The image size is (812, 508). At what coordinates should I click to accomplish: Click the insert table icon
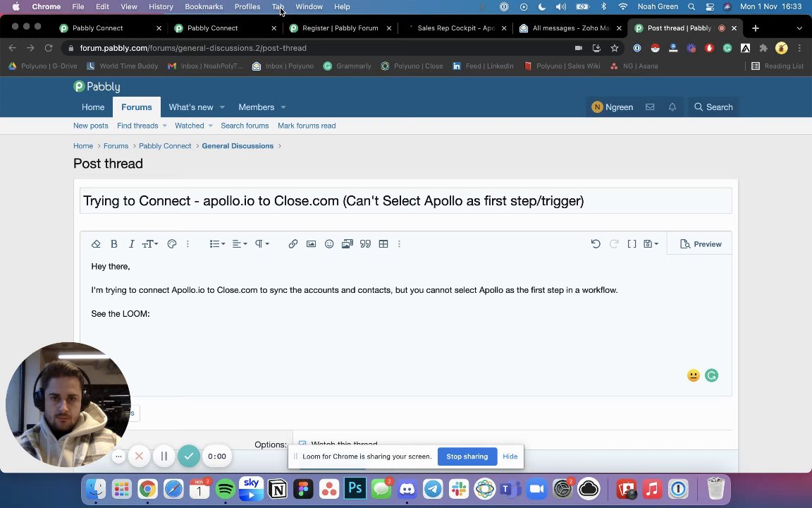tap(383, 243)
